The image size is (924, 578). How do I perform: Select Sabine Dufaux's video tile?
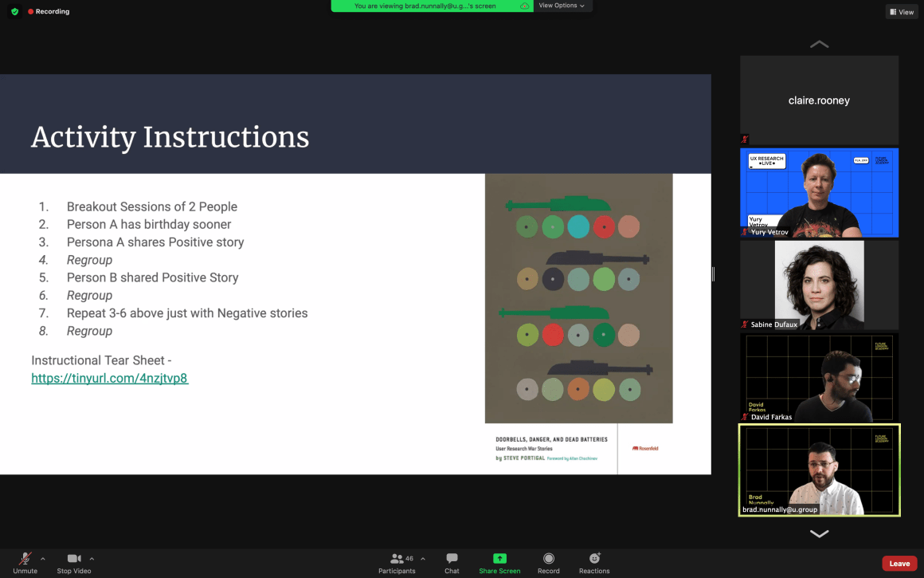click(819, 285)
